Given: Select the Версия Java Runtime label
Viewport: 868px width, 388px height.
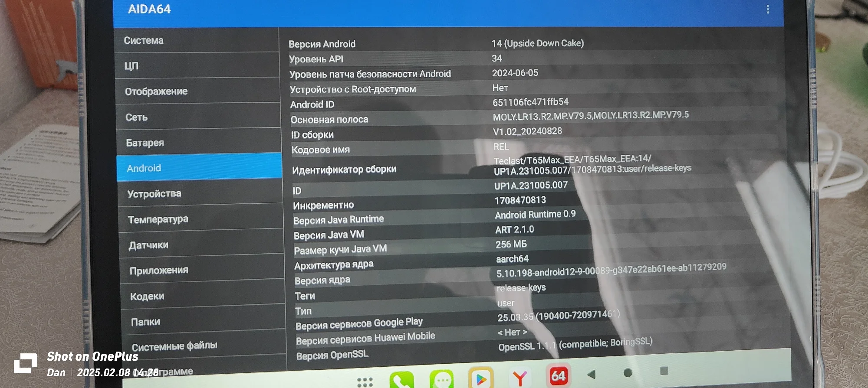Looking at the screenshot, I should pos(339,220).
